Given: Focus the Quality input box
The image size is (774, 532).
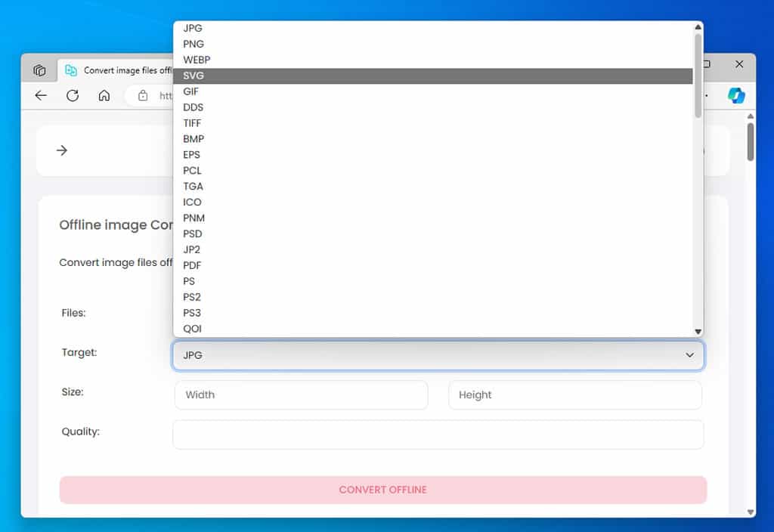Looking at the screenshot, I should point(438,435).
